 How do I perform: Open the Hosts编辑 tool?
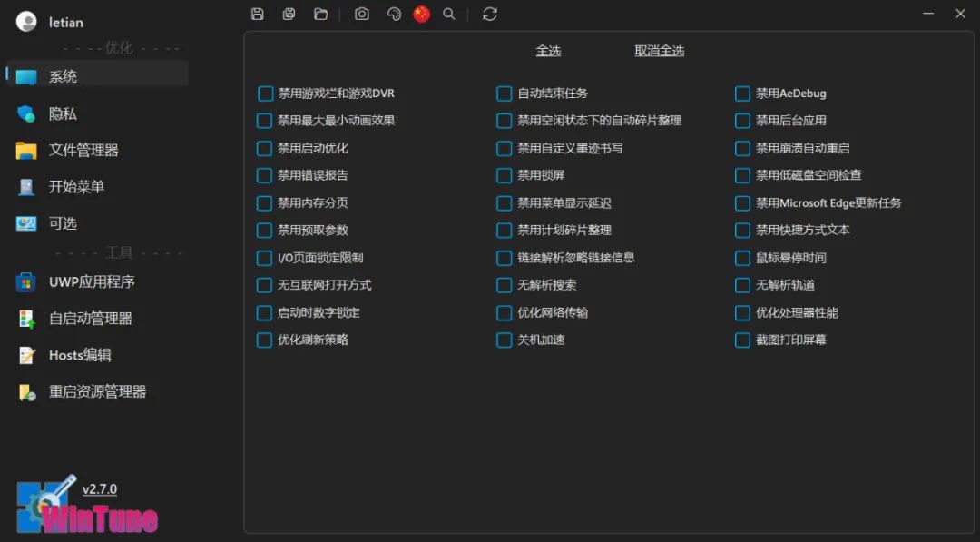point(80,355)
